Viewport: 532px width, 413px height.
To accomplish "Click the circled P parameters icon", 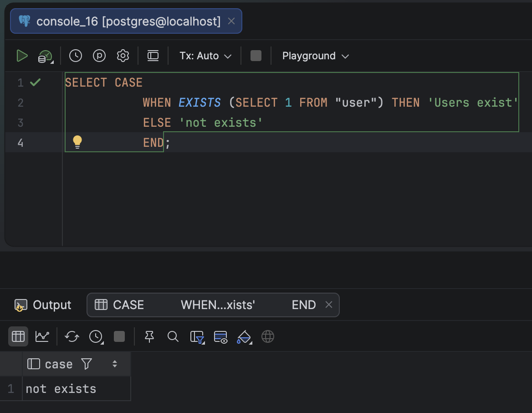I will 99,56.
